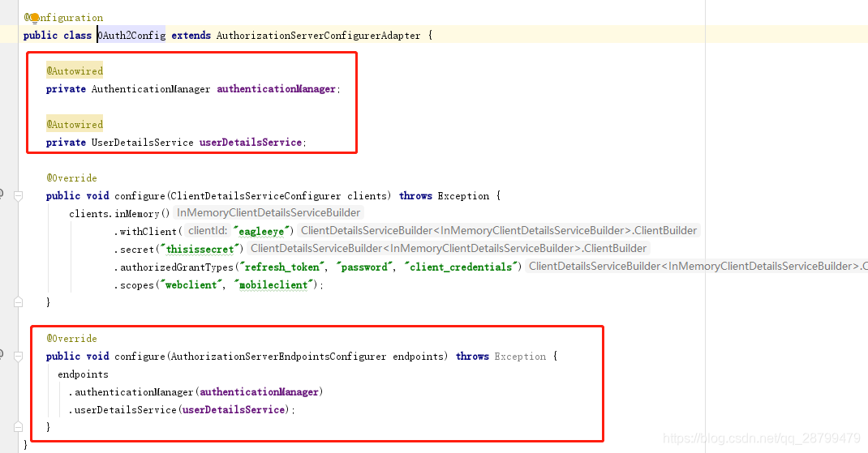Click fold end marker below the .scopes line
The height and width of the screenshot is (453, 868).
19,302
